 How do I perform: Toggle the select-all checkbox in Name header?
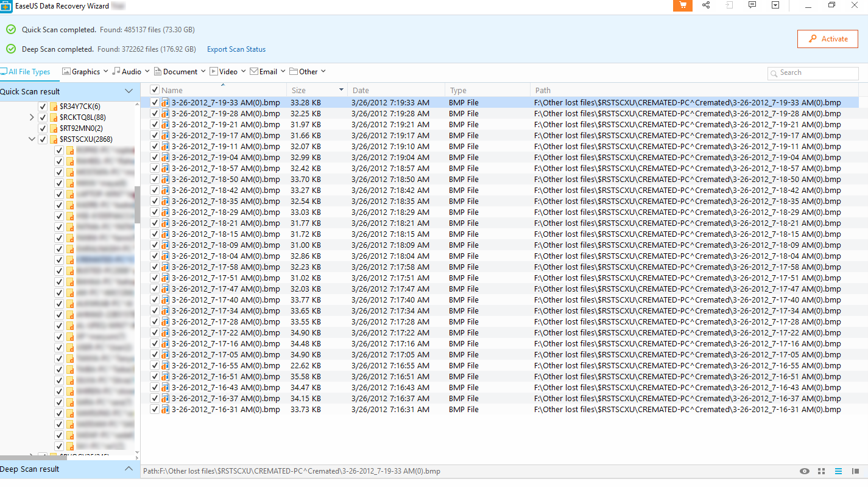[155, 90]
